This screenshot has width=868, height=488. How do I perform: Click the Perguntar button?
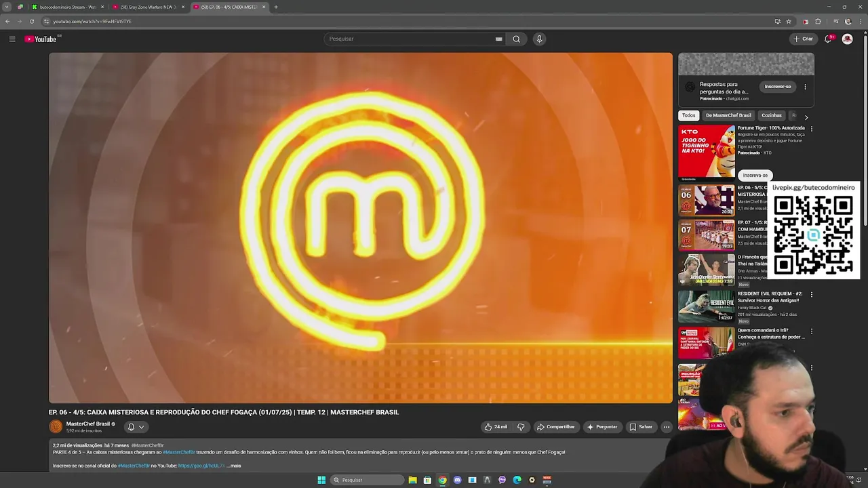tap(602, 427)
